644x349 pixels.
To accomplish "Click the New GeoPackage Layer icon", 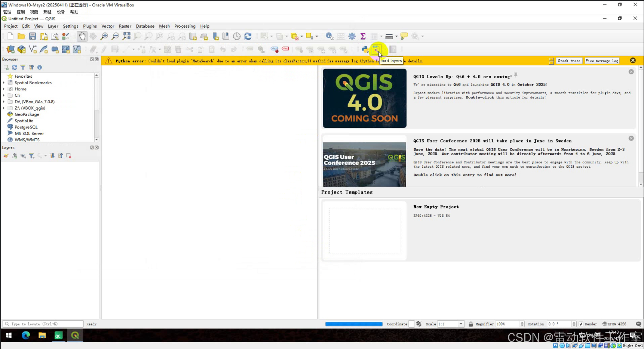I will pyautogui.click(x=22, y=49).
